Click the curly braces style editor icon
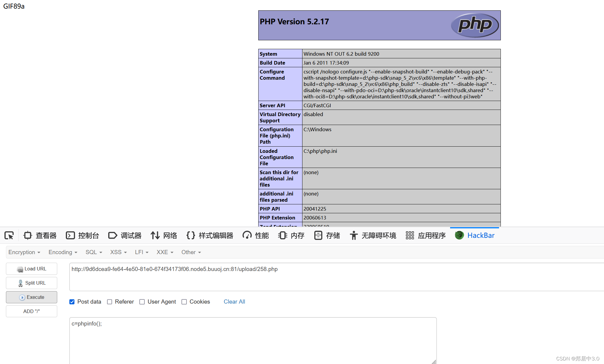 (191, 235)
